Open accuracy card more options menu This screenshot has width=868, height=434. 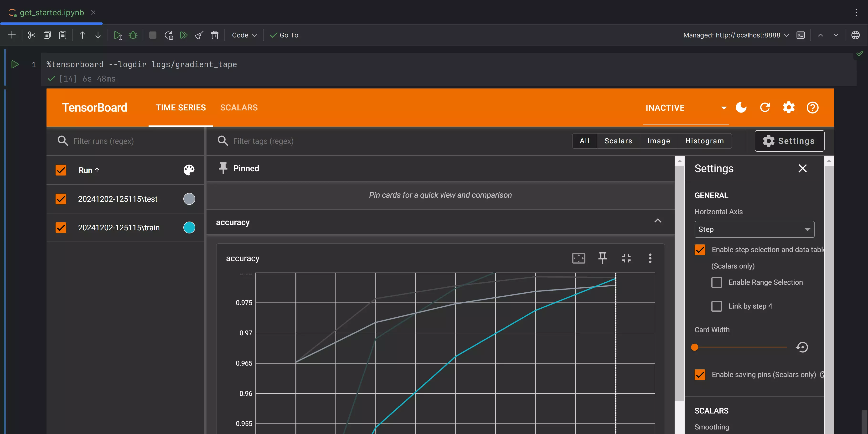point(650,258)
